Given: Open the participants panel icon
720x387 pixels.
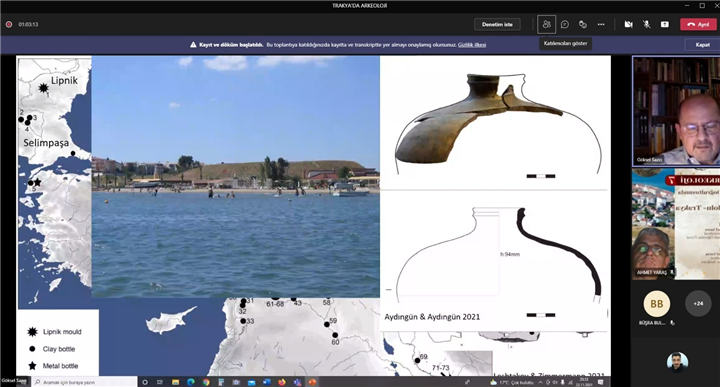Looking at the screenshot, I should pos(546,24).
